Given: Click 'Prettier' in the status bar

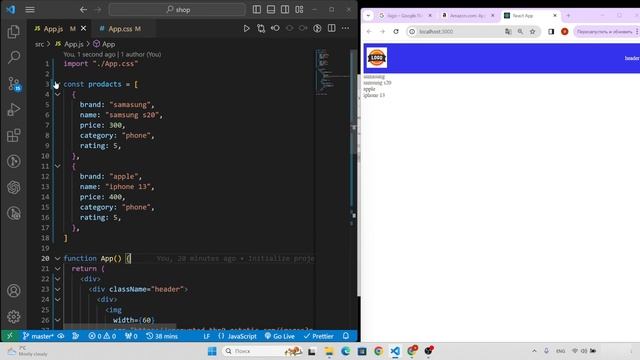Looking at the screenshot, I should 318,336.
